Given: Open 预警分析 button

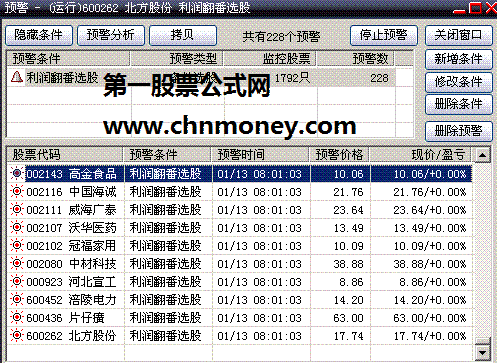Looking at the screenshot, I should pyautogui.click(x=111, y=35).
